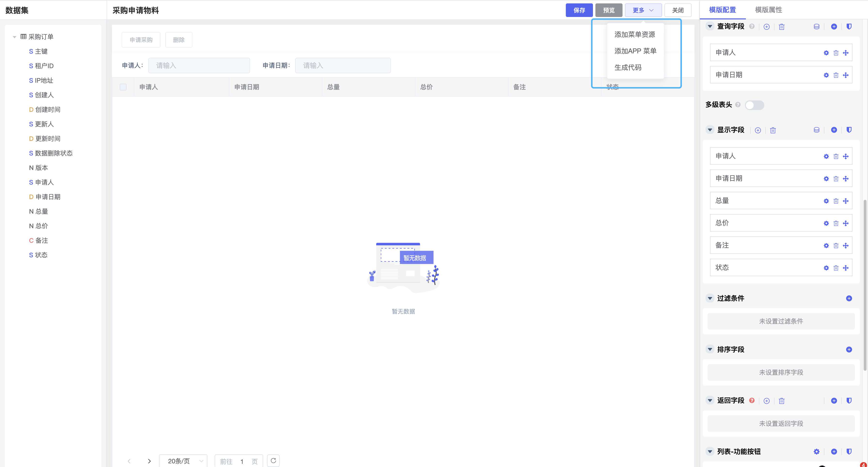This screenshot has height=467, width=868.
Task: Choose 添加菜单资源 in dropdown menu
Action: [x=634, y=34]
